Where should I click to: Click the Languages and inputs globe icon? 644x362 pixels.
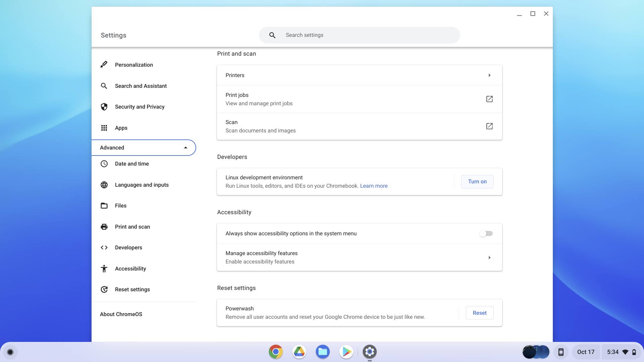click(104, 185)
